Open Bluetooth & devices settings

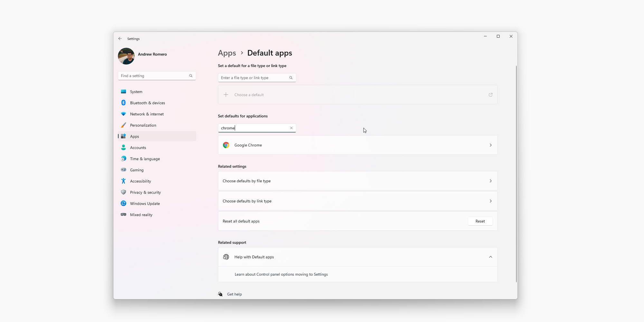[x=147, y=103]
